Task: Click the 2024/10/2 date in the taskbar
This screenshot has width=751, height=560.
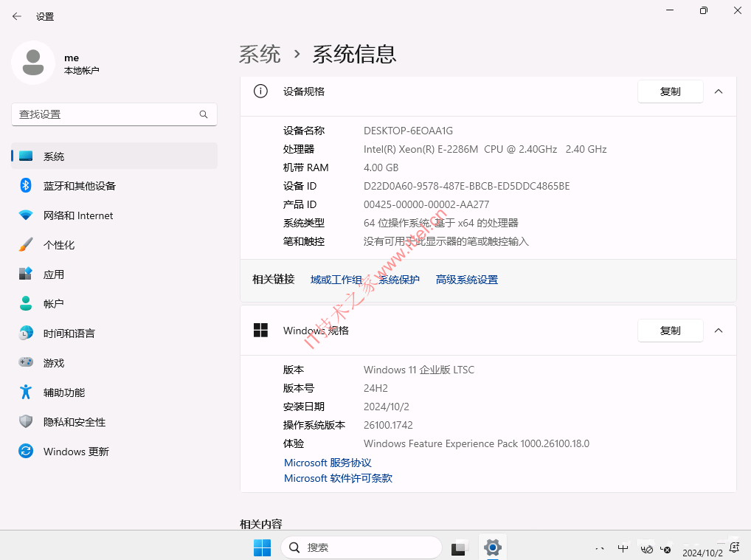Action: (x=702, y=553)
